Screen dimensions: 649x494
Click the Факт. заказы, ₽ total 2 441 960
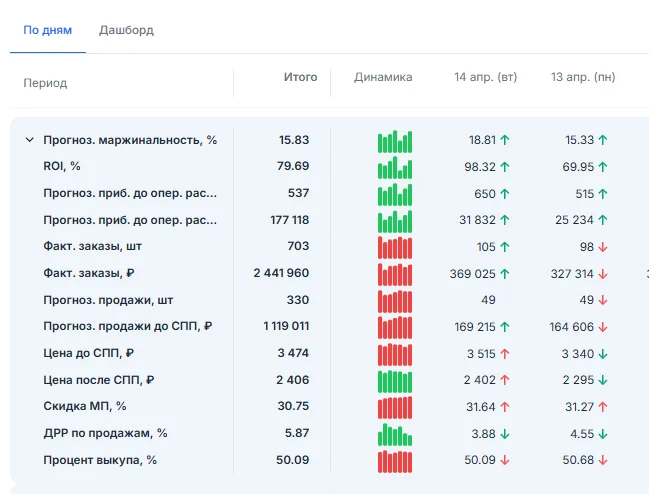[x=281, y=273]
